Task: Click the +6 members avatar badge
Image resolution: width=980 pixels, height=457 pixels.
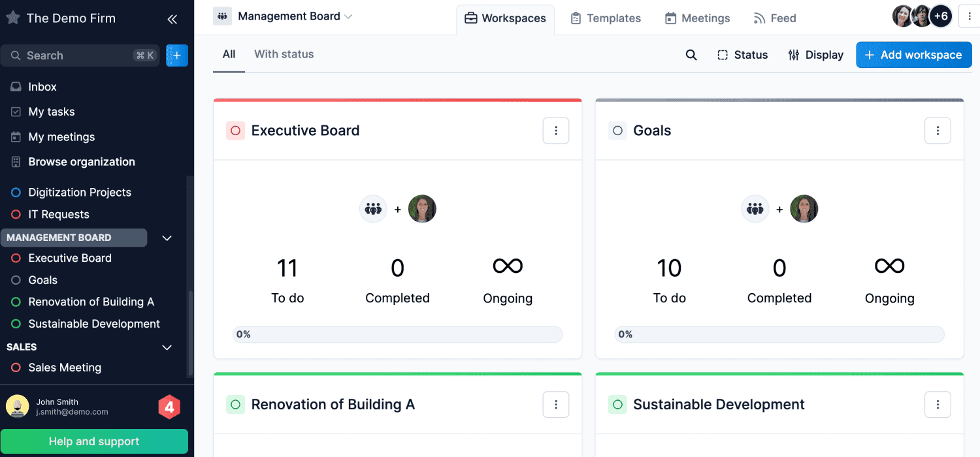Action: (940, 17)
